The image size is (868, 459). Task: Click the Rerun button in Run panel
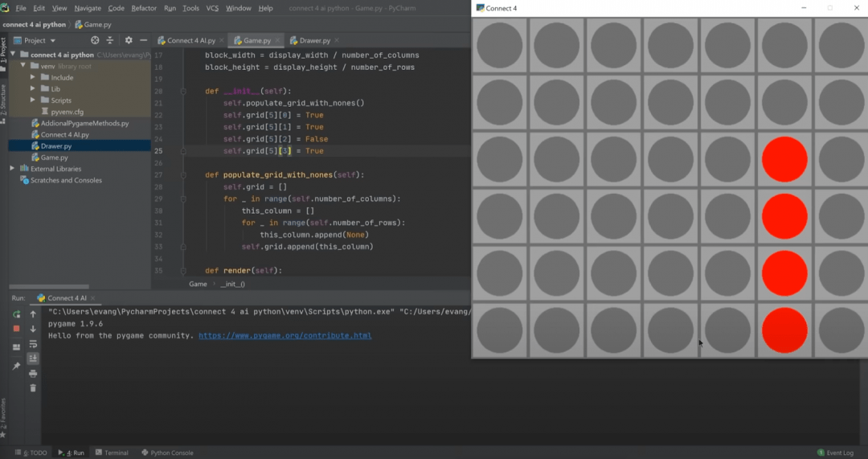point(16,314)
